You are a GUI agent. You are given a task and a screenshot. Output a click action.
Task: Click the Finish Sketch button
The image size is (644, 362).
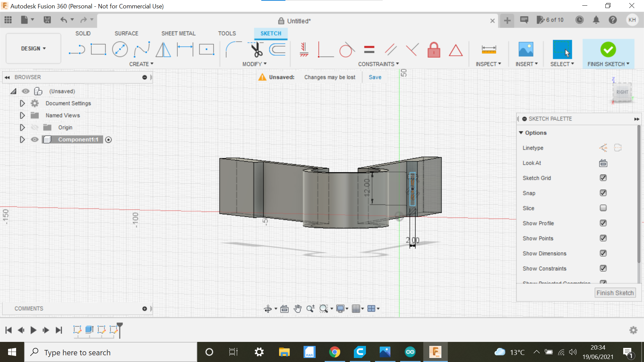click(615, 292)
